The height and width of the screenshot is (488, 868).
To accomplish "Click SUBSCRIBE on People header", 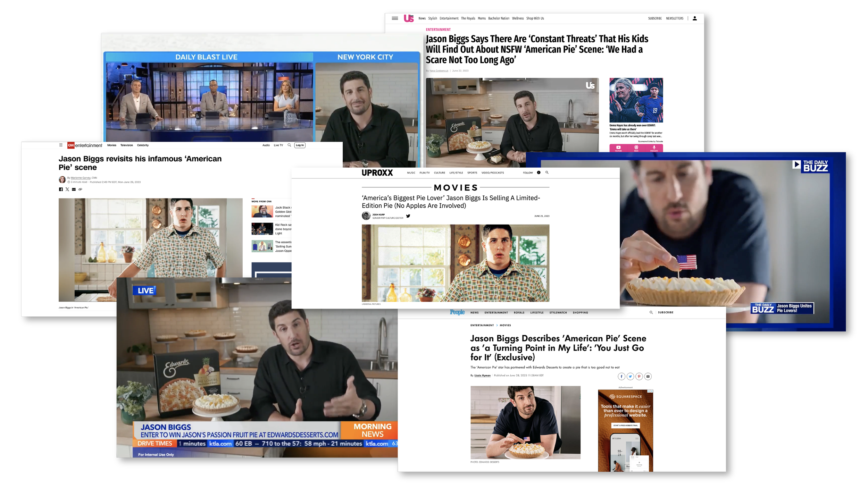I will click(x=665, y=312).
